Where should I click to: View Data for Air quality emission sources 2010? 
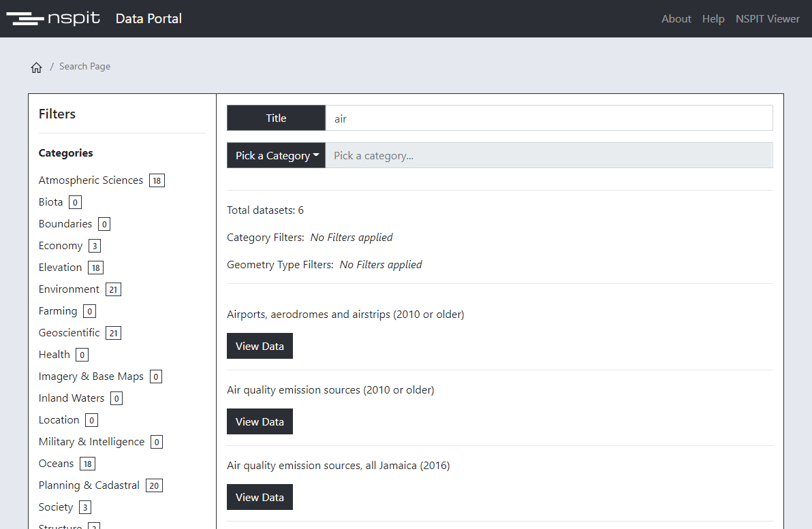[260, 421]
